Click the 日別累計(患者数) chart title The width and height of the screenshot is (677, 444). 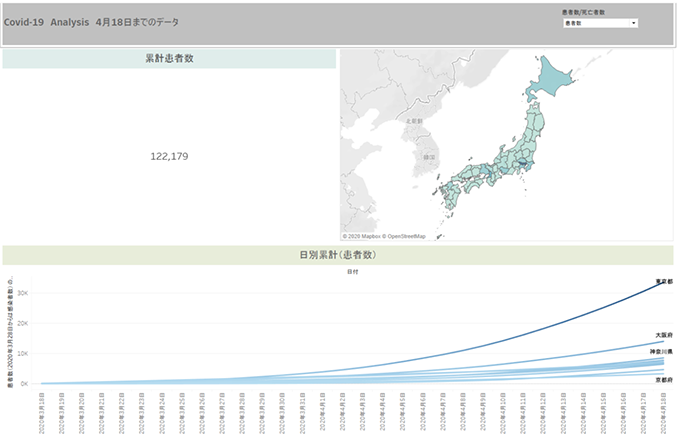pyautogui.click(x=337, y=255)
